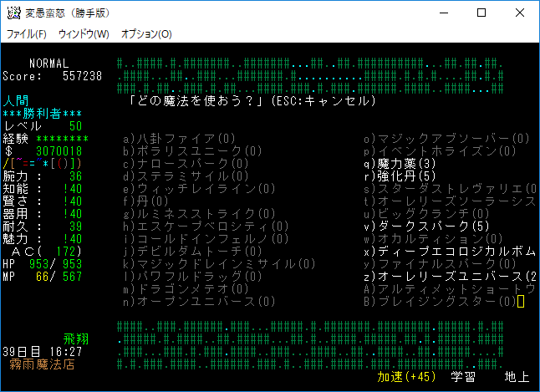Select the 強化丹(5) spell entry
Viewport: 540px width, 392px height.
(x=400, y=176)
